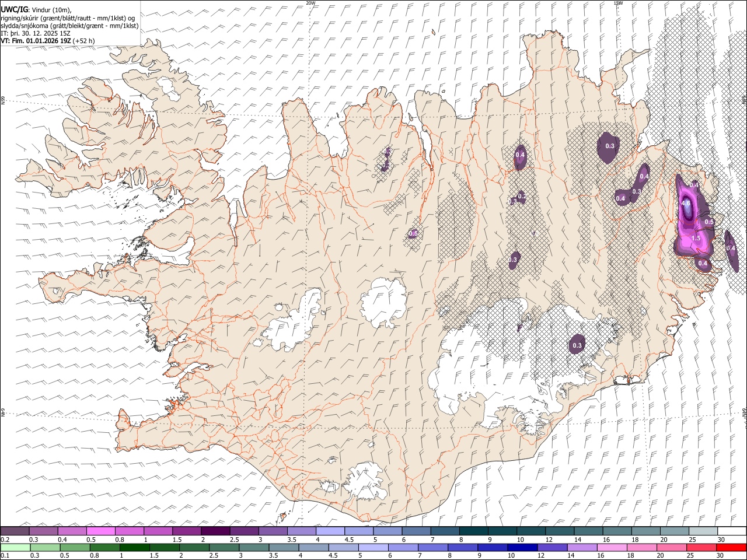Screen dimensions: 747x560
Task: Select the light pink lower legend swatch between 16 and 18
Action: pyautogui.click(x=611, y=547)
